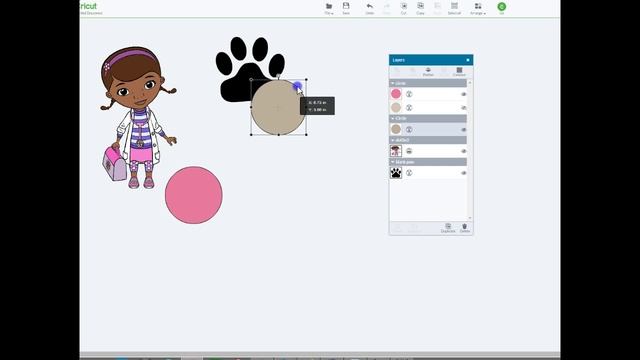Collapse the group containing the pink circle layer
This screenshot has width=640, height=360.
click(x=393, y=83)
